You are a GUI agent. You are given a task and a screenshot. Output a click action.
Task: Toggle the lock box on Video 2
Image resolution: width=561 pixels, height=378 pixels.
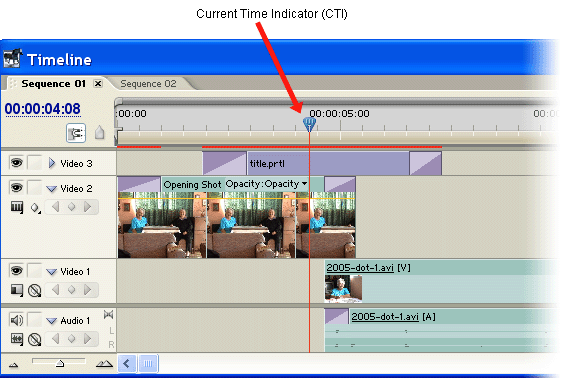(x=35, y=188)
